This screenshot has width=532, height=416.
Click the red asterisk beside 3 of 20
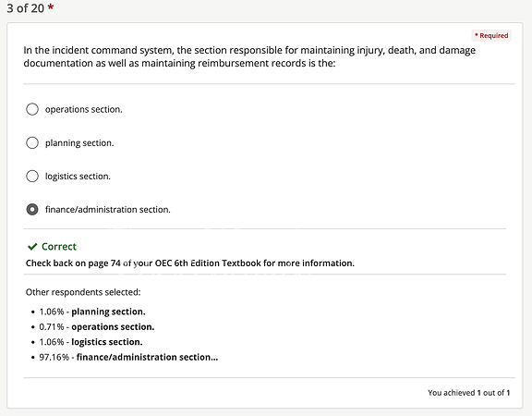pyautogui.click(x=51, y=6)
